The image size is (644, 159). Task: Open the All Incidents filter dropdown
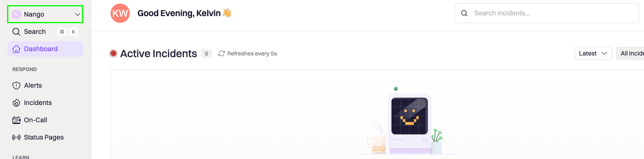630,53
